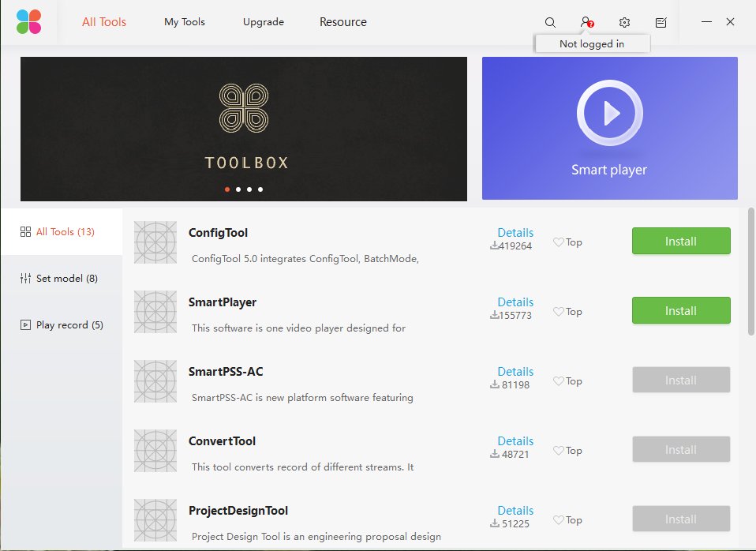Click the ConfigTool placeholder icon
This screenshot has height=551, width=756.
tap(155, 242)
